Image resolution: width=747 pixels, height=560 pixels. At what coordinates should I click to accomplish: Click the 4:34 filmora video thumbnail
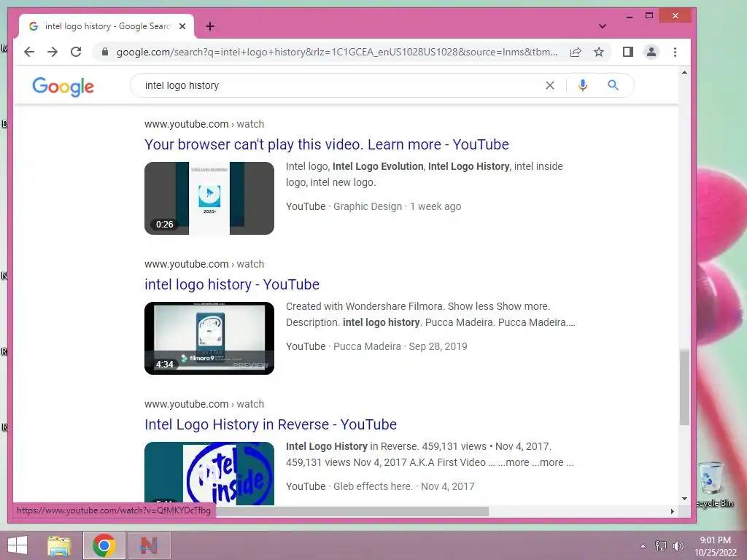click(209, 338)
